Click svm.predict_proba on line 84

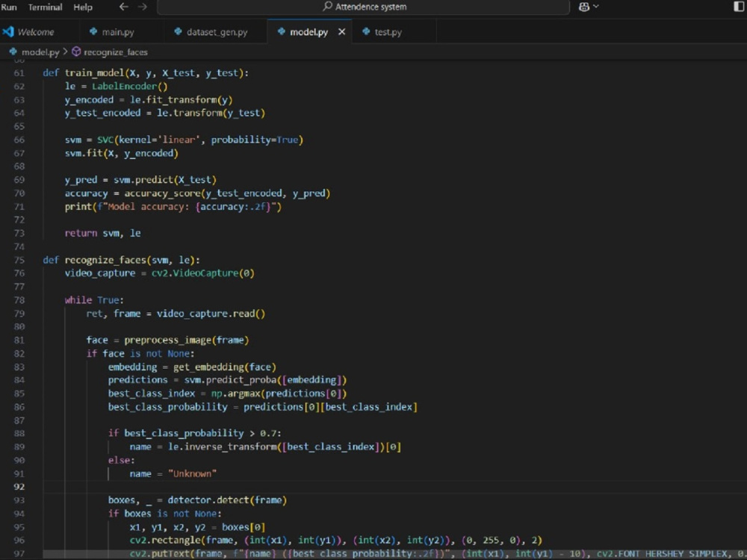click(231, 380)
